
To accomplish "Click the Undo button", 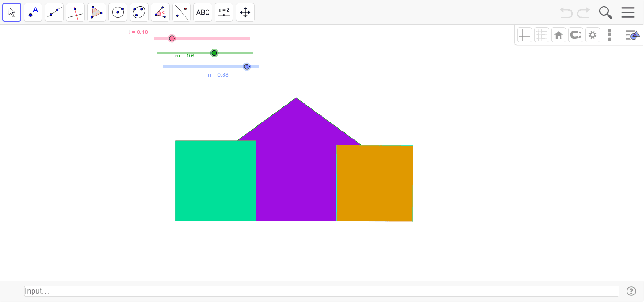I will (x=566, y=13).
